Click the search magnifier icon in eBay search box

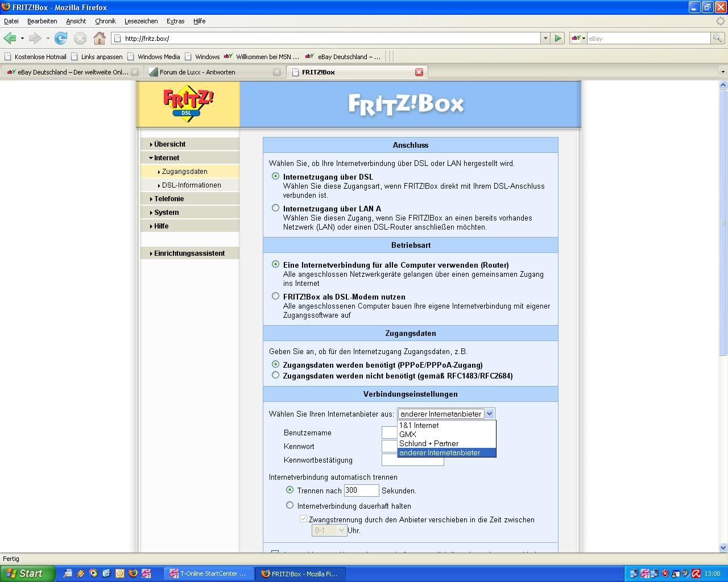coord(718,38)
